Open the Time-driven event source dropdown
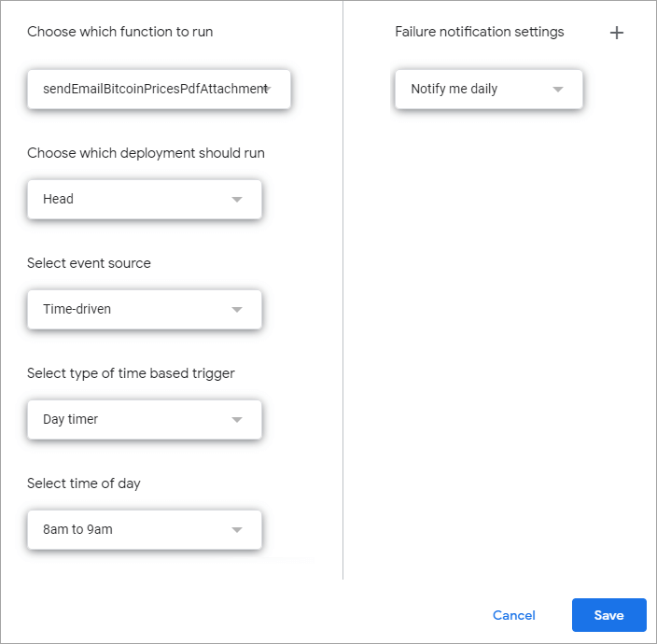This screenshot has height=644, width=657. (145, 310)
